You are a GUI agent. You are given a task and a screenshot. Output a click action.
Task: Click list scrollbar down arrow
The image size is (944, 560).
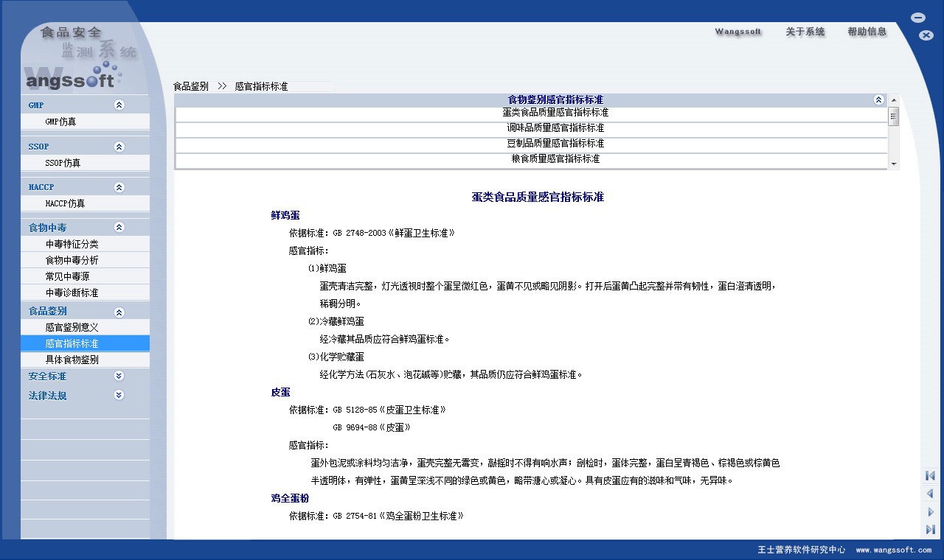(894, 164)
